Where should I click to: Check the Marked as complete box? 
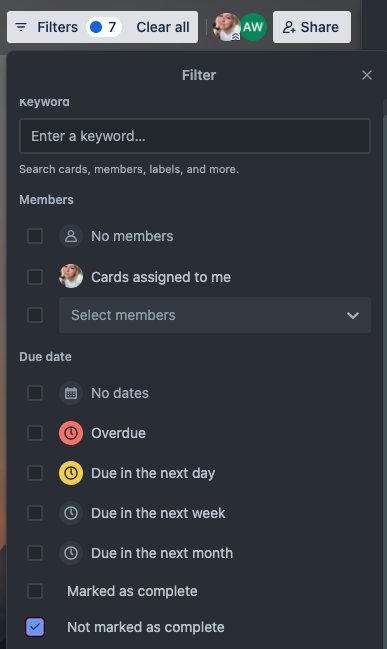click(35, 591)
